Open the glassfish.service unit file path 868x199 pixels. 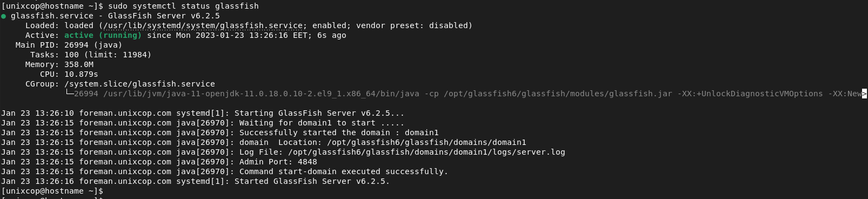pos(203,25)
